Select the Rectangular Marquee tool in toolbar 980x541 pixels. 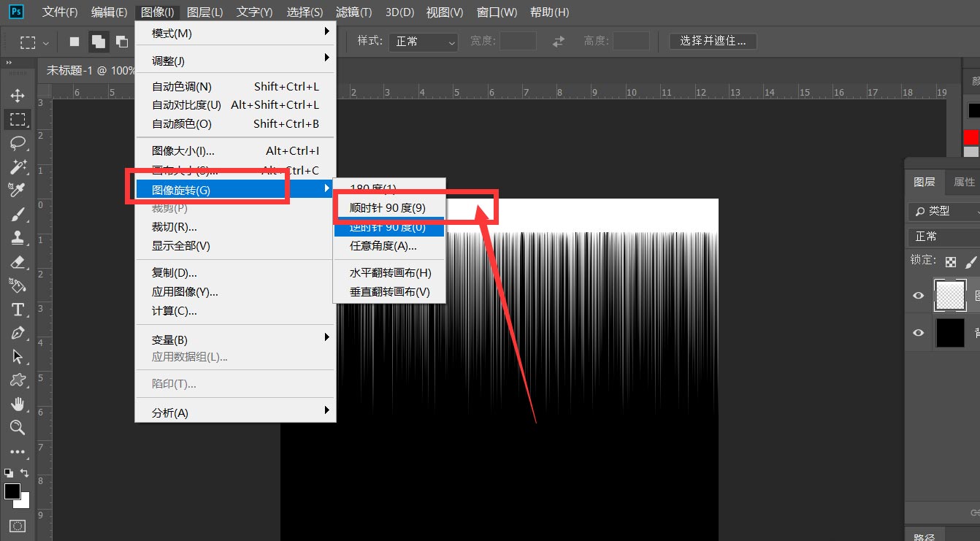(x=18, y=120)
